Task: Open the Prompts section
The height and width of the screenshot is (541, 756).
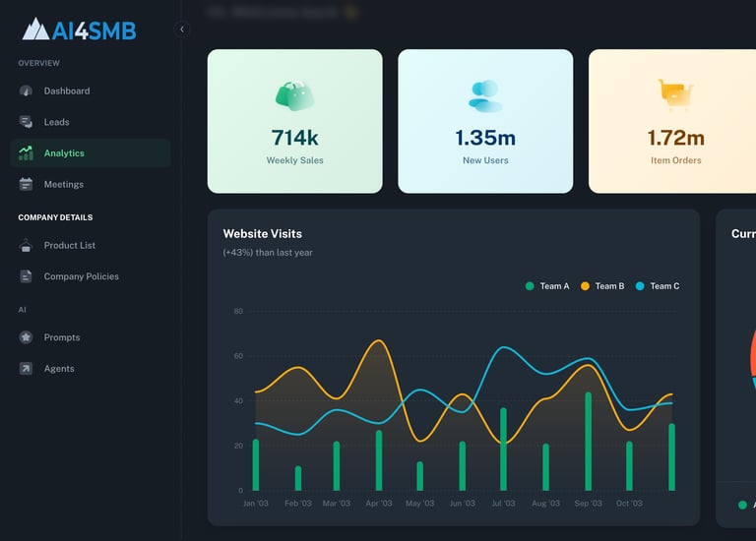Action: (91, 337)
